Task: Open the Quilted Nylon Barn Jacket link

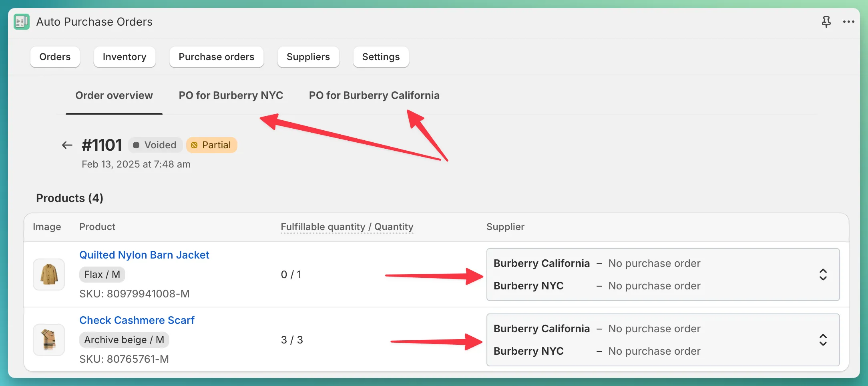Action: pyautogui.click(x=144, y=255)
